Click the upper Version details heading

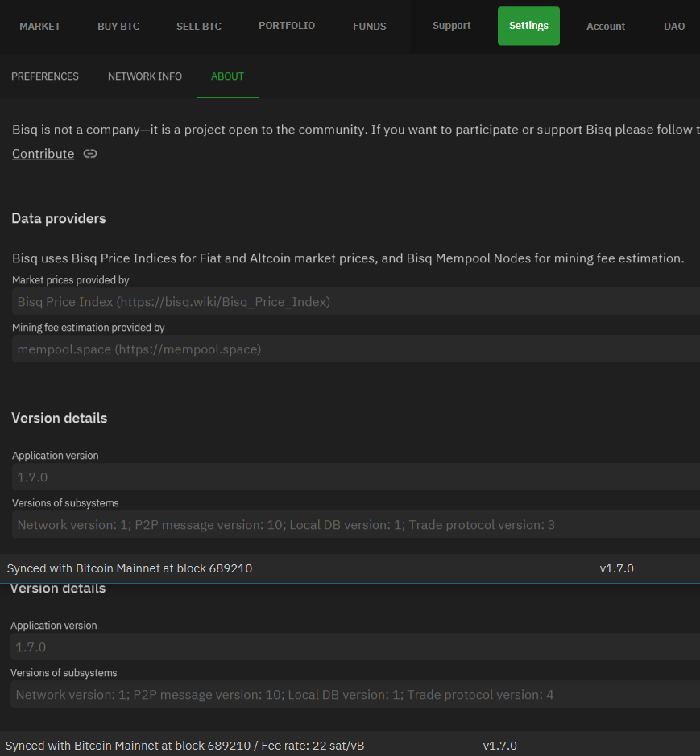point(59,418)
